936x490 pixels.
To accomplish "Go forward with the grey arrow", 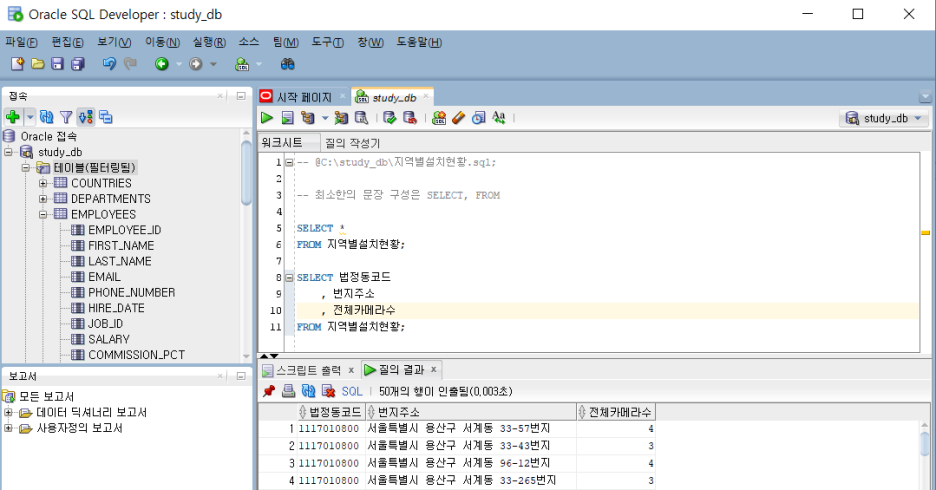I will (x=196, y=64).
